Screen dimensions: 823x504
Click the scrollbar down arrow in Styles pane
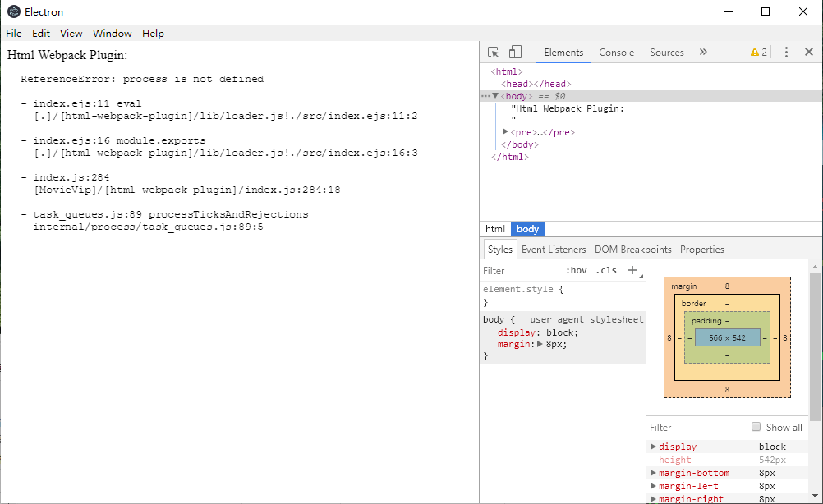[815, 496]
